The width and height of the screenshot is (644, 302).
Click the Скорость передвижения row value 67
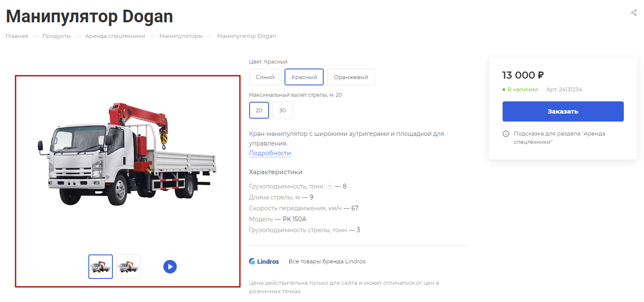(354, 208)
